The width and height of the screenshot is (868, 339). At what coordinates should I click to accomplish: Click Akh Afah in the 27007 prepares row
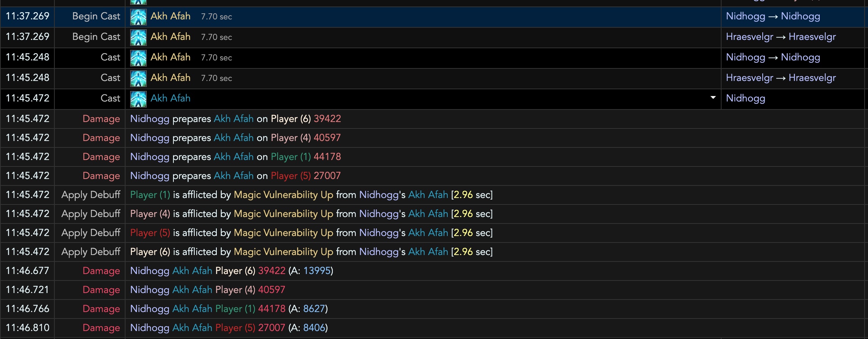234,176
